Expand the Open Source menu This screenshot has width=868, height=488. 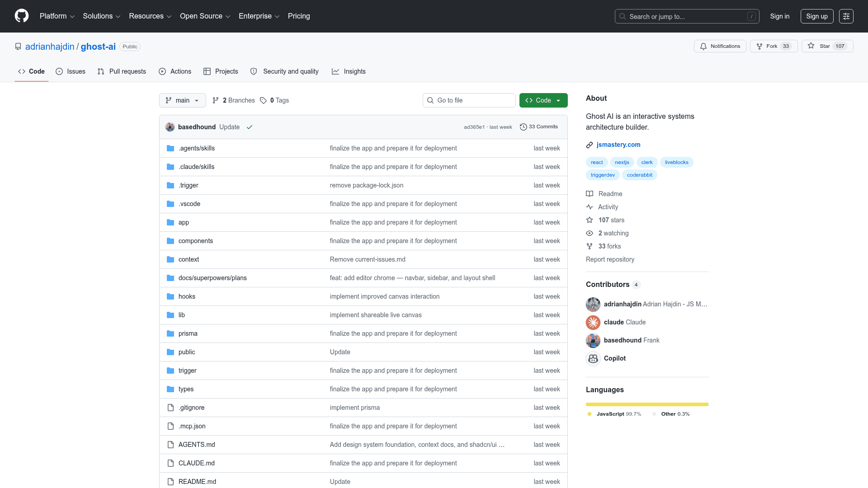pos(205,16)
